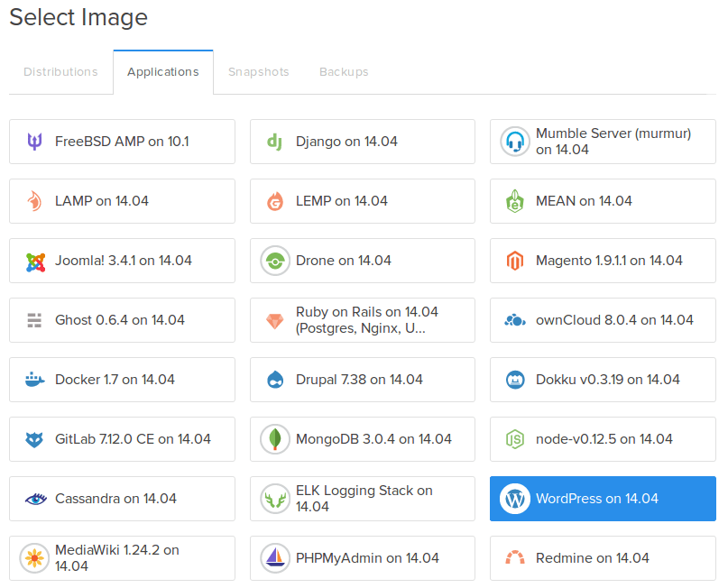Click the Mumble headset icon

[x=515, y=142]
